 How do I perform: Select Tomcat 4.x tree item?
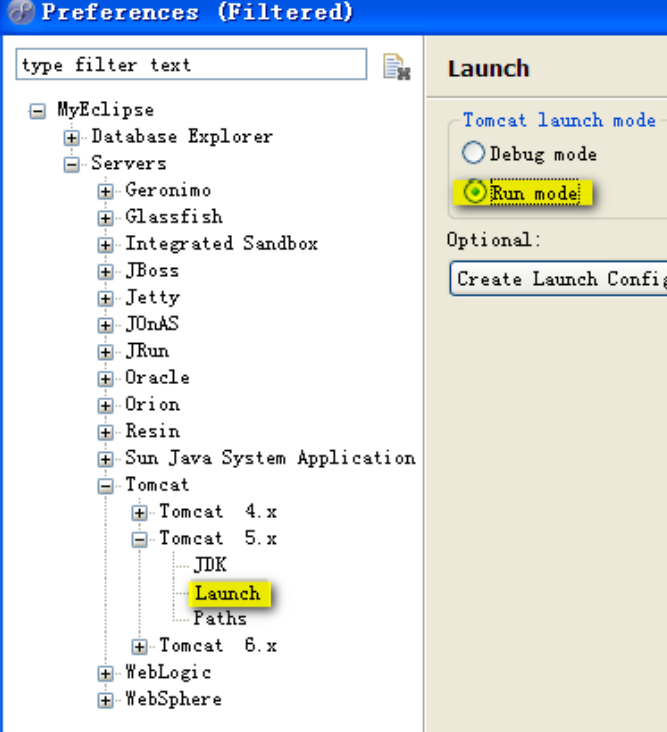click(x=218, y=512)
